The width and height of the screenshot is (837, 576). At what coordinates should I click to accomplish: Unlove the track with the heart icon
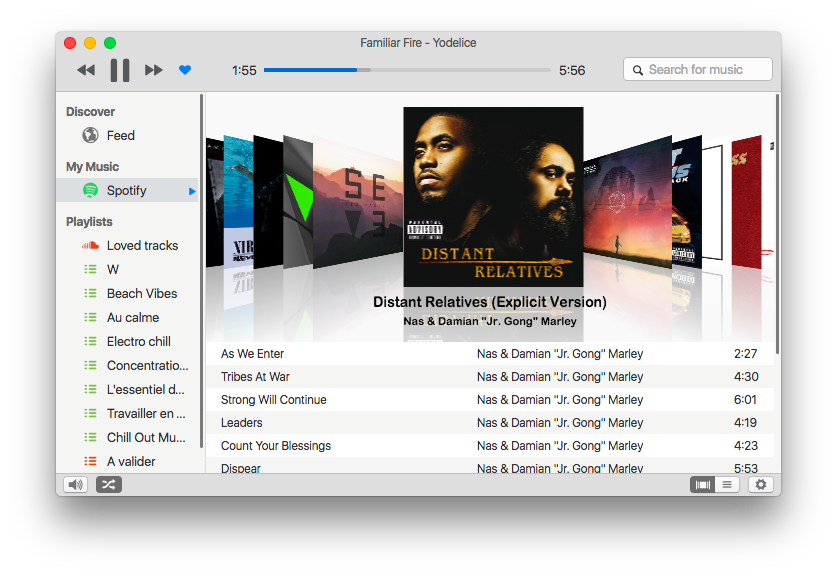click(x=185, y=70)
